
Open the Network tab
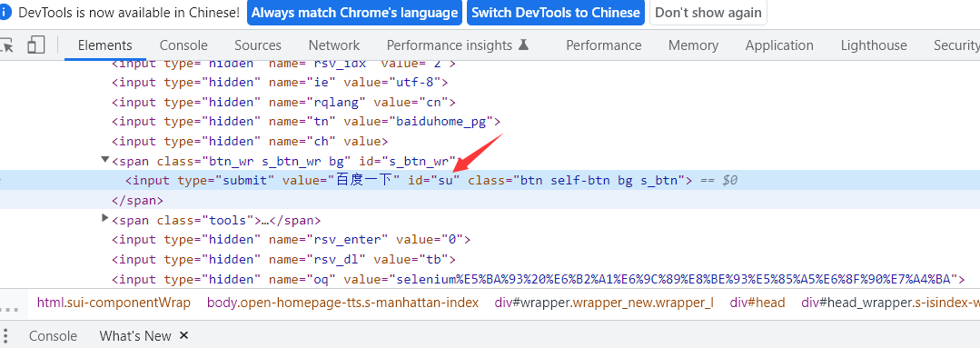coord(333,45)
